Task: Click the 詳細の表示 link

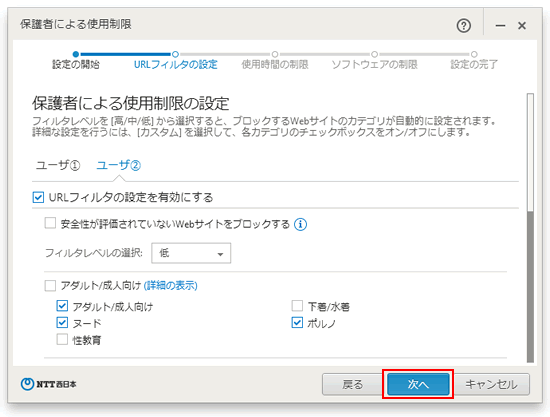Action: tap(171, 285)
